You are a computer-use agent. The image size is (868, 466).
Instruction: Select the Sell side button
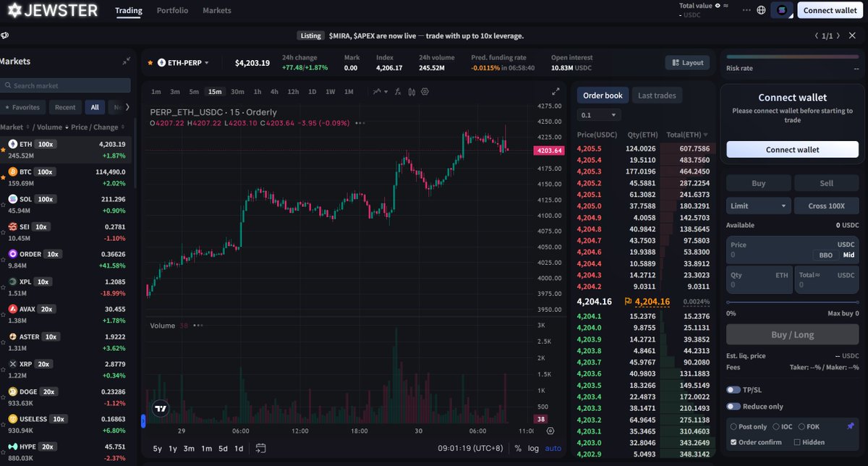pyautogui.click(x=826, y=183)
